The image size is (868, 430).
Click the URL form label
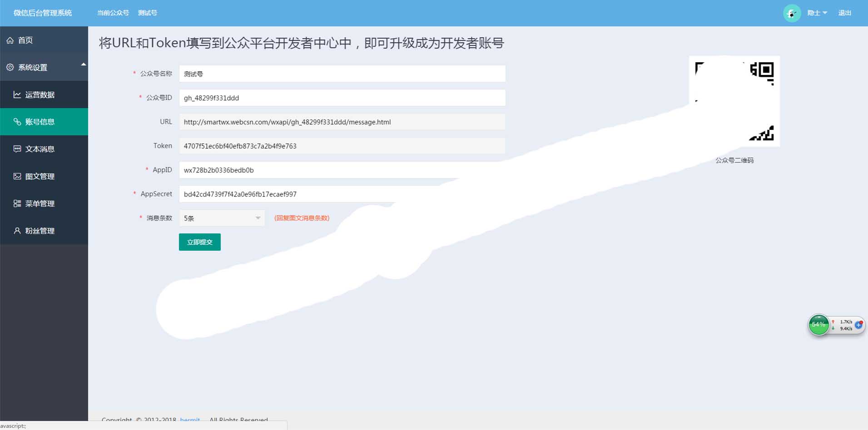[166, 122]
